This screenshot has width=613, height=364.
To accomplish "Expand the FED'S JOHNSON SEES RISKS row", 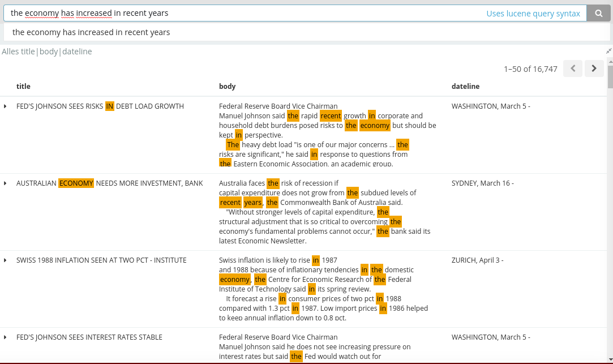I will tap(5, 106).
